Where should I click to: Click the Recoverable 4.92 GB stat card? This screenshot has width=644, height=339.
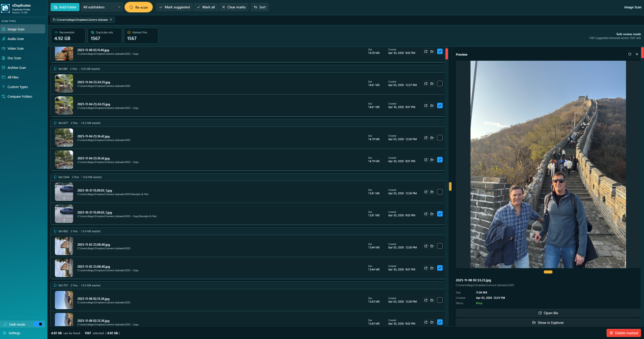[x=68, y=36]
